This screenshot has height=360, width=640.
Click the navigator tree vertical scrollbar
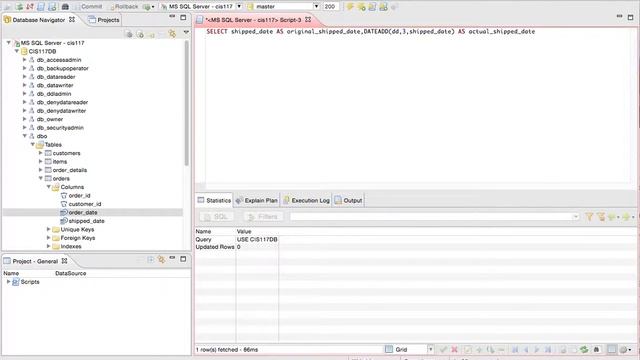[187, 102]
